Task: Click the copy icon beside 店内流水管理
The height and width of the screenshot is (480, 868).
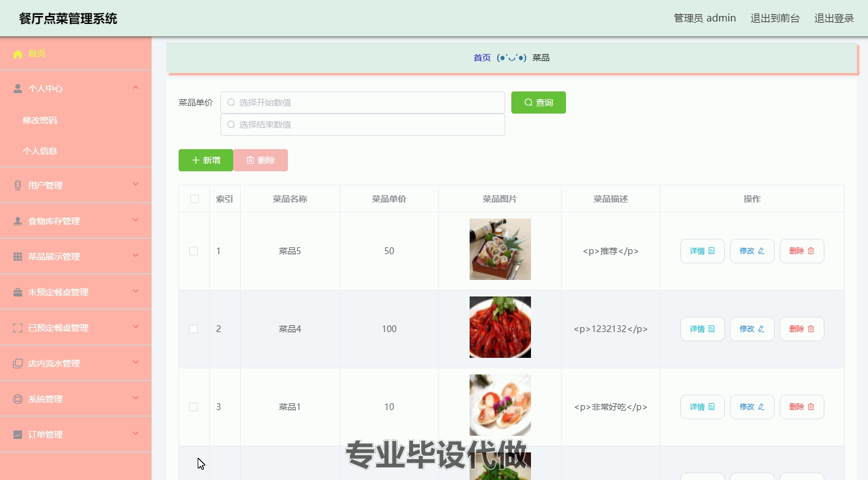Action: point(18,363)
